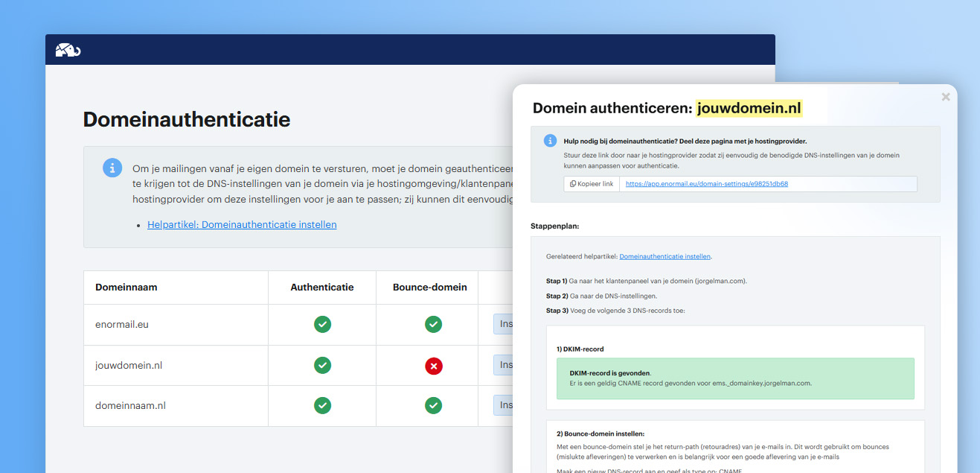Screen dimensions: 980x473
Task: Click the Ins button for enormail.eu row
Action: 503,324
